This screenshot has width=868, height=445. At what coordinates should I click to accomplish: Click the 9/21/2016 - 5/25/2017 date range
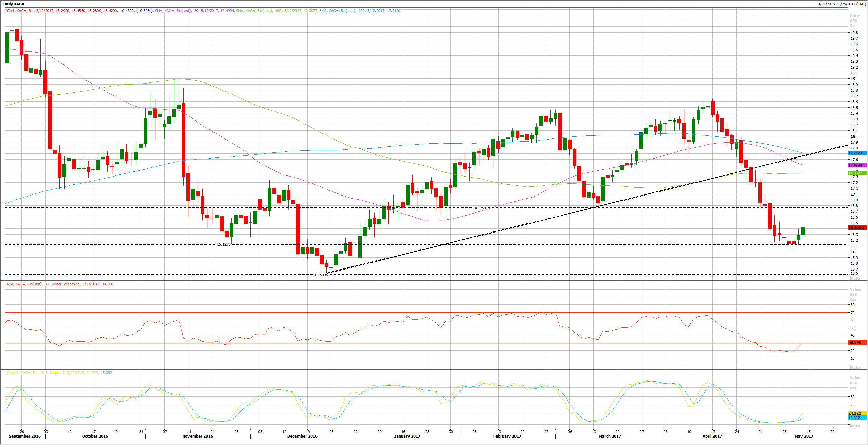pyautogui.click(x=841, y=4)
